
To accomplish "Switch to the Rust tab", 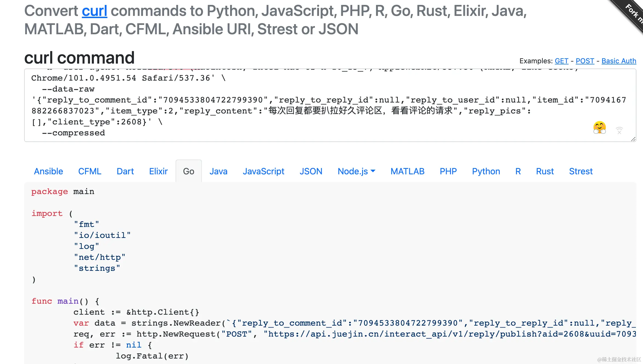I will (x=545, y=171).
